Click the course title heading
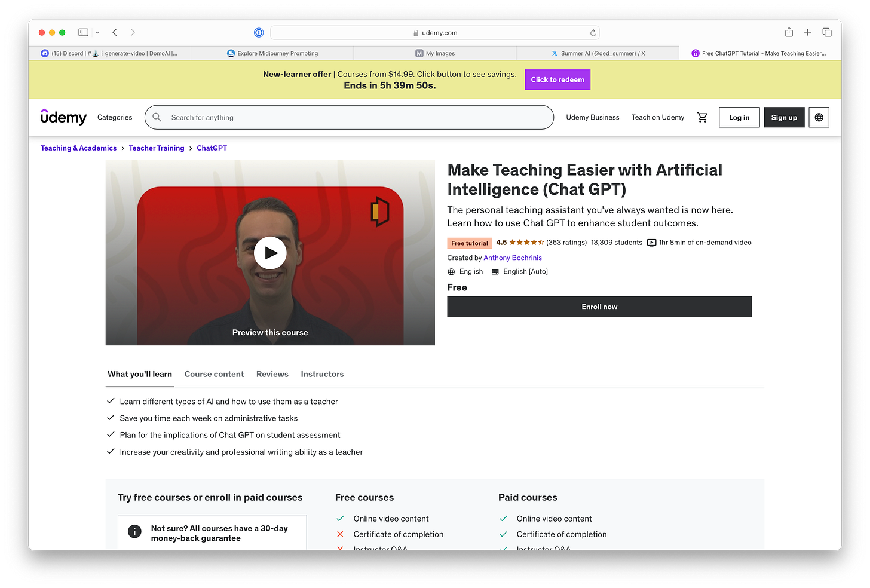This screenshot has width=870, height=588. [x=585, y=179]
